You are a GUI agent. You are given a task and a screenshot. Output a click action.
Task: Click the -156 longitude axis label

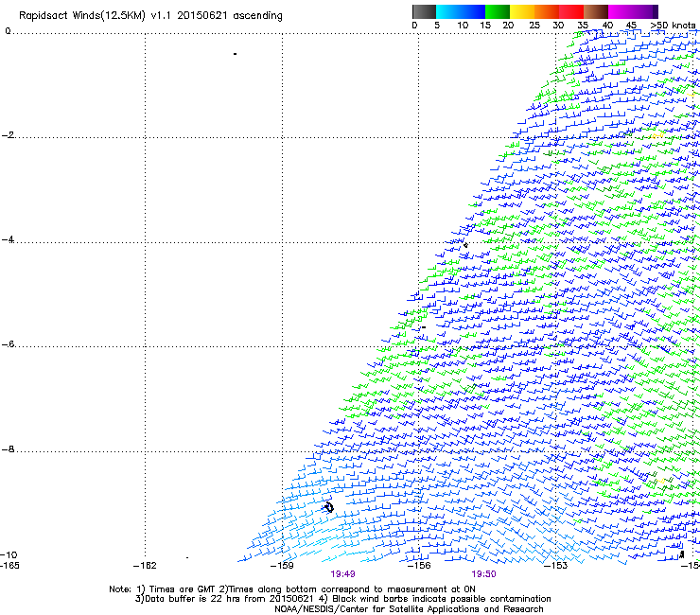pos(419,566)
